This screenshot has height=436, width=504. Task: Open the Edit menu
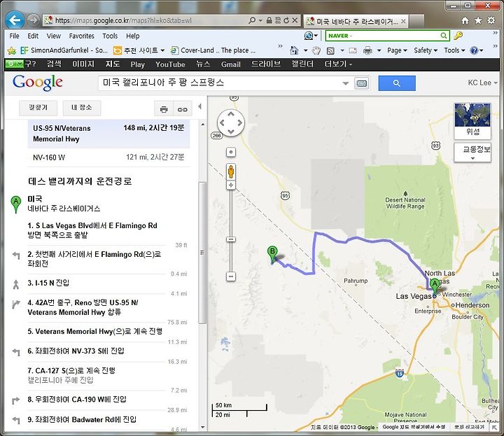pyautogui.click(x=33, y=36)
